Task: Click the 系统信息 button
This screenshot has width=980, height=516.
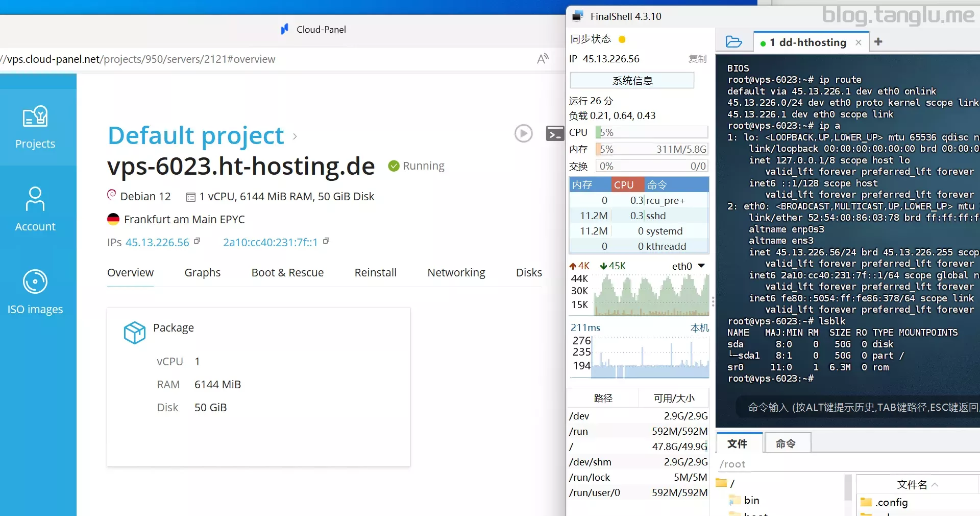Action: pyautogui.click(x=632, y=81)
